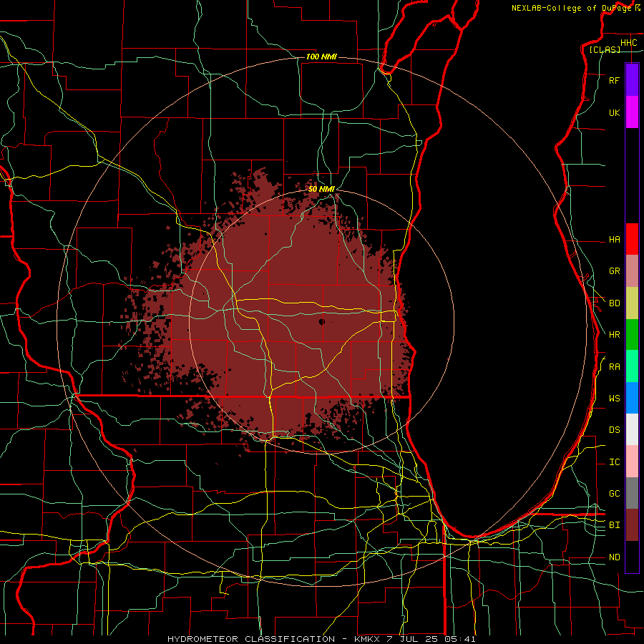Select the GR legend label text
This screenshot has width=644, height=644.
614,271
